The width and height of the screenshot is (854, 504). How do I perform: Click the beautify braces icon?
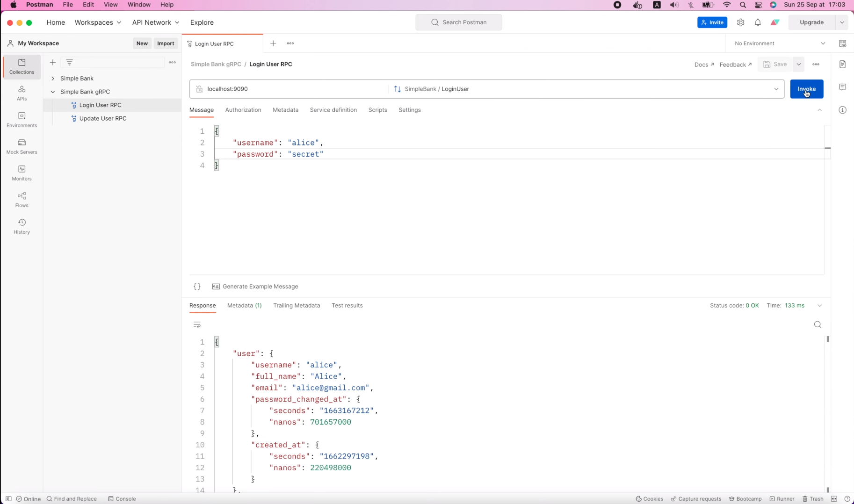pyautogui.click(x=197, y=287)
